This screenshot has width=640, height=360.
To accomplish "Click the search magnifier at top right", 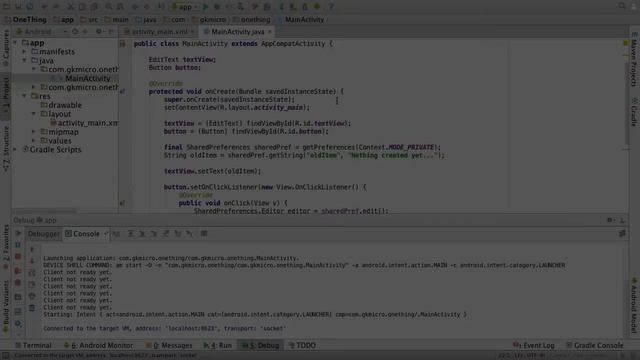I will coord(622,6).
